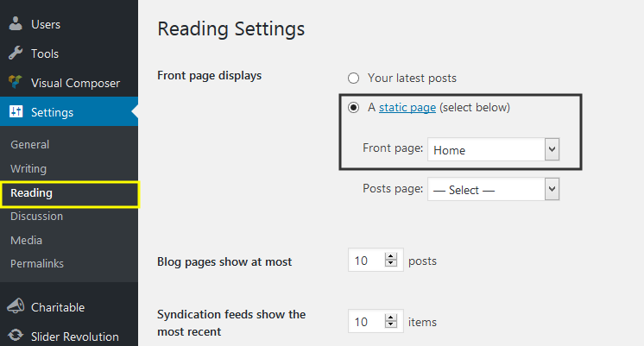Go to Writing settings submenu
The height and width of the screenshot is (346, 644).
tap(28, 168)
